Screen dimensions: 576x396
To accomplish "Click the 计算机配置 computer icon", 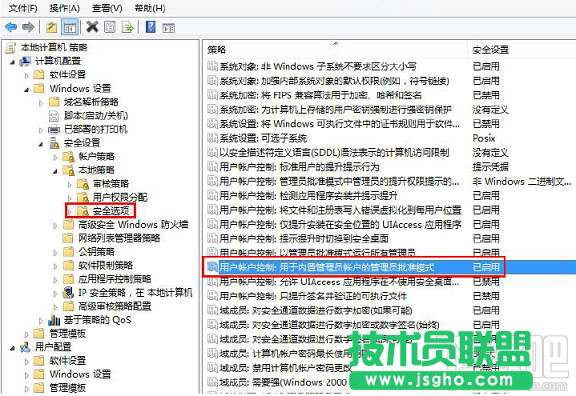I will (25, 61).
